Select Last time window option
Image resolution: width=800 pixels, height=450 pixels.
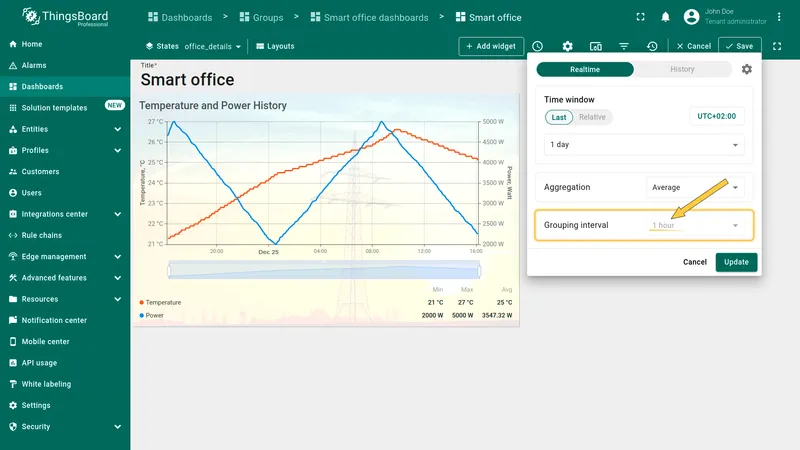(559, 117)
